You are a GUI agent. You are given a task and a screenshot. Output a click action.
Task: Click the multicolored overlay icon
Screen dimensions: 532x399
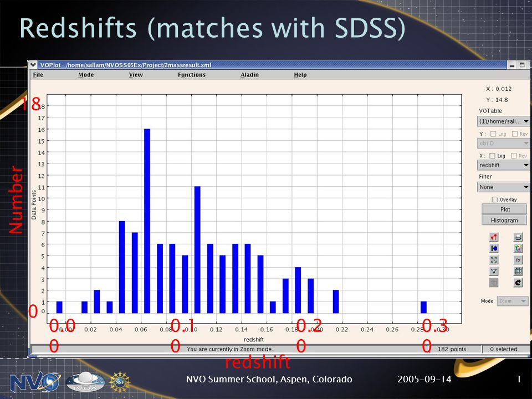518,248
